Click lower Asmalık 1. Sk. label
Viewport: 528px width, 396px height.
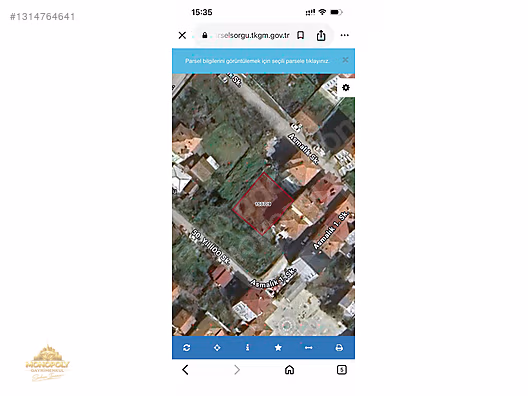[273, 278]
